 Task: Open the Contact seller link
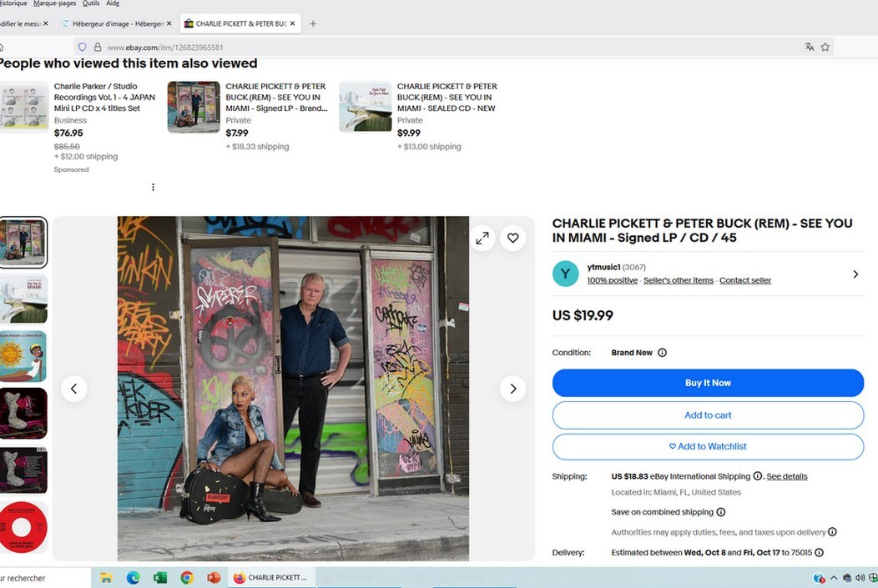[x=744, y=279]
